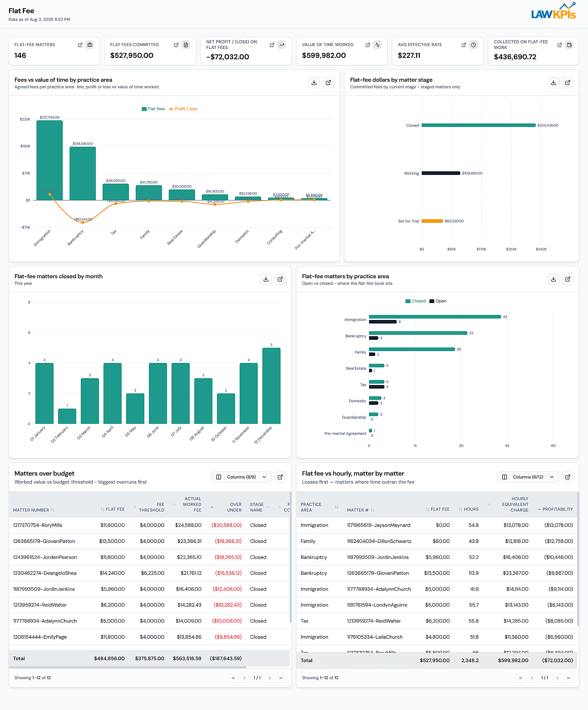The image size is (588, 710).
Task: Expand Flat-fee matters by practice area chart
Action: (568, 279)
